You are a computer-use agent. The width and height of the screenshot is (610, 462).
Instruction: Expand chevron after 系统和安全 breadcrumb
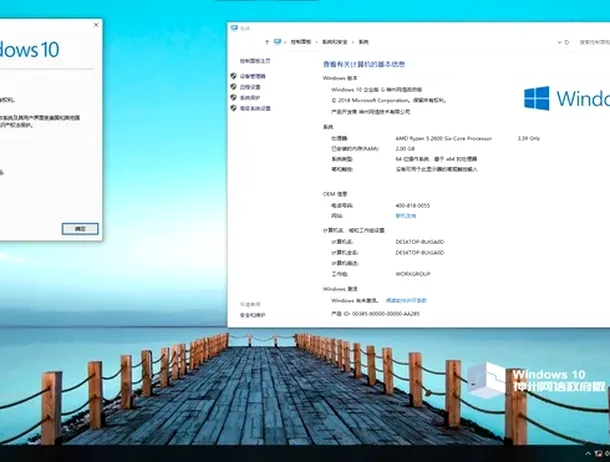pyautogui.click(x=352, y=42)
